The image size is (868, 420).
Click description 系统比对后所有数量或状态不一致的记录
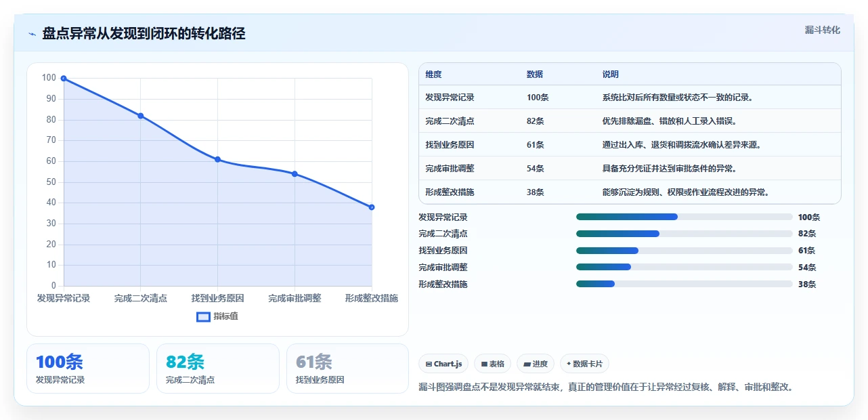pyautogui.click(x=678, y=98)
